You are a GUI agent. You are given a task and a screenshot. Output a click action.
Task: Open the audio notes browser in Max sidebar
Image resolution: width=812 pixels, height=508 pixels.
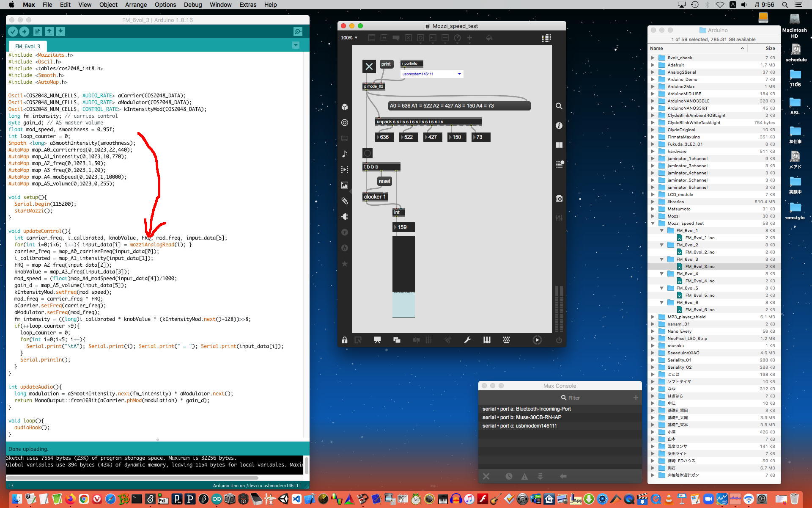point(345,154)
